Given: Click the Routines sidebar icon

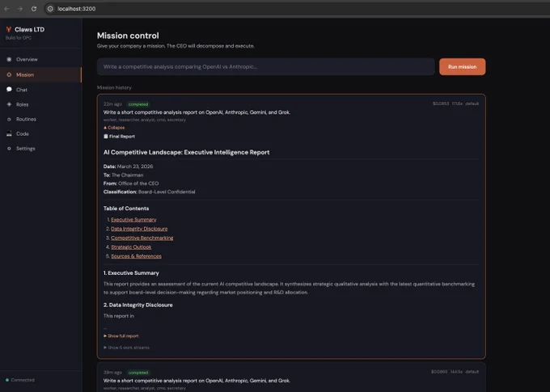Looking at the screenshot, I should [9, 119].
